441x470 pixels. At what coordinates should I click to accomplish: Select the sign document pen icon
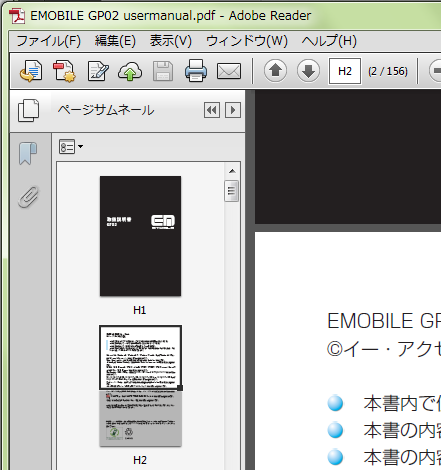[98, 71]
